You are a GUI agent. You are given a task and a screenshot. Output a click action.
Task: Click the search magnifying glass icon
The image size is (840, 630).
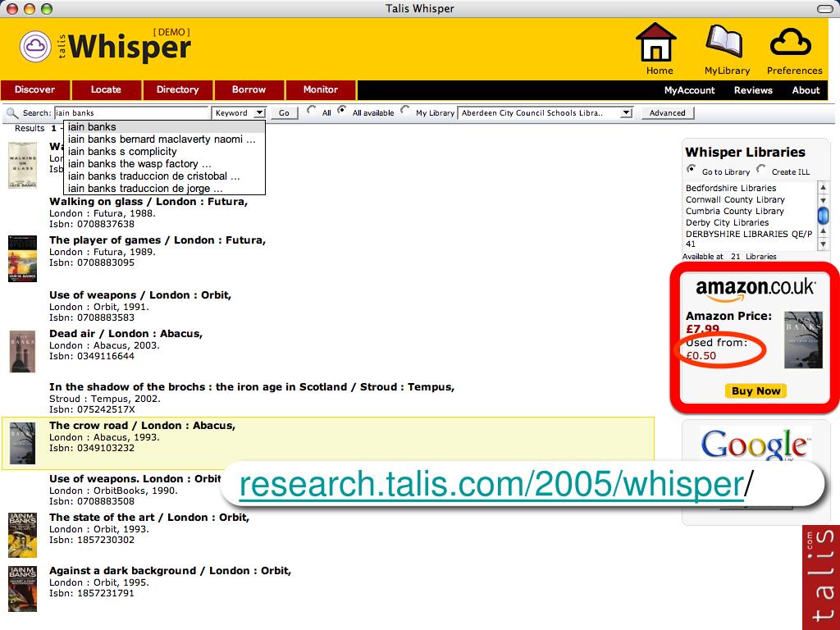(11, 113)
